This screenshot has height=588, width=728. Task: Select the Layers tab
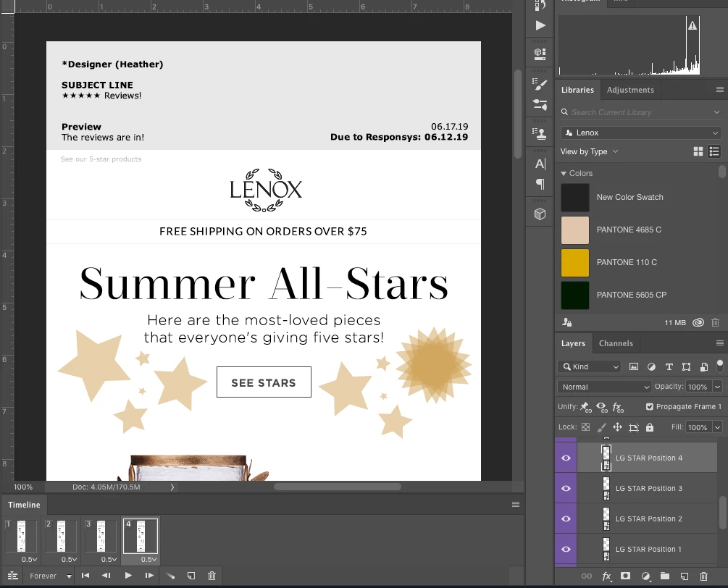[573, 343]
